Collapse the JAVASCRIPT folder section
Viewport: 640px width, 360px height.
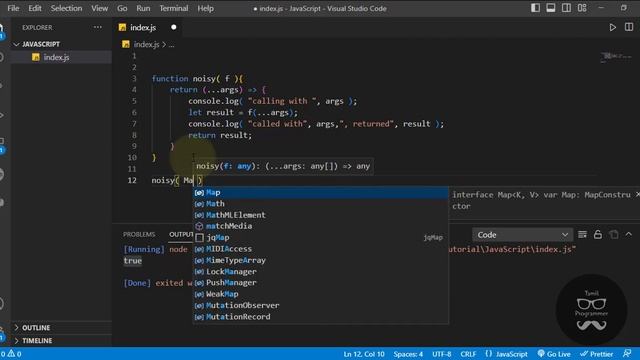(x=37, y=44)
